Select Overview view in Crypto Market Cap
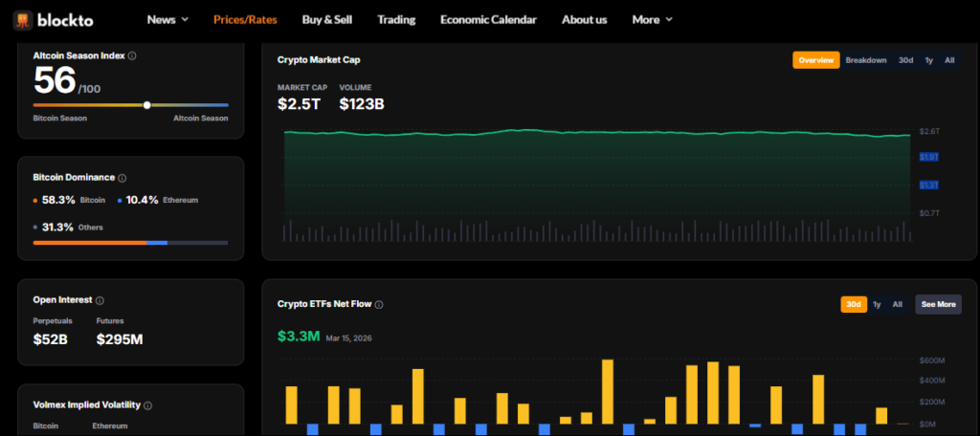This screenshot has width=980, height=436. pos(815,60)
